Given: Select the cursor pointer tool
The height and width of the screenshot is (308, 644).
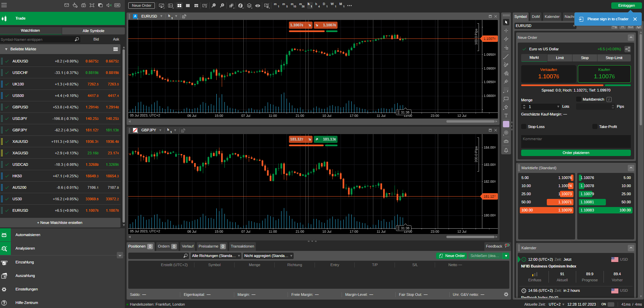Looking at the screenshot, I should pyautogui.click(x=506, y=22).
